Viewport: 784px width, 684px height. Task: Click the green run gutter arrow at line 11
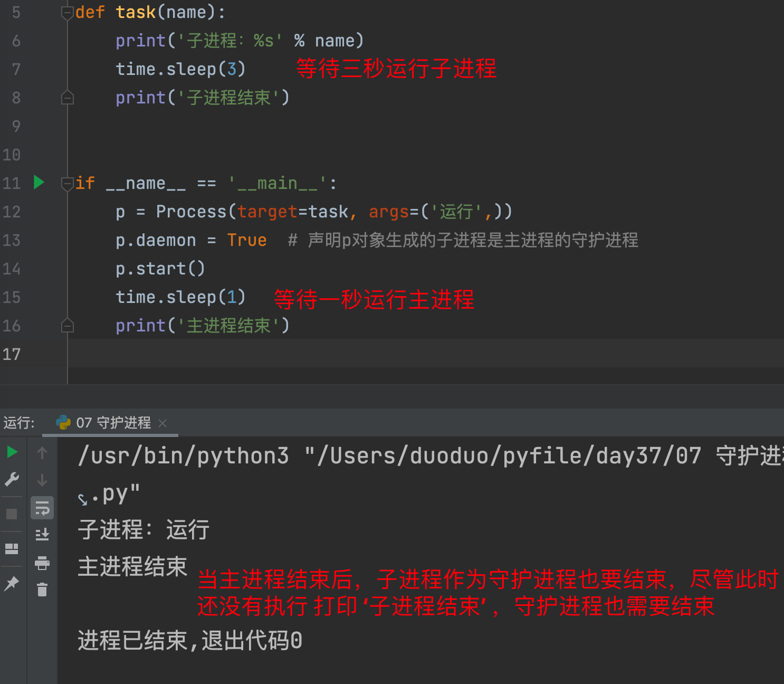click(39, 183)
